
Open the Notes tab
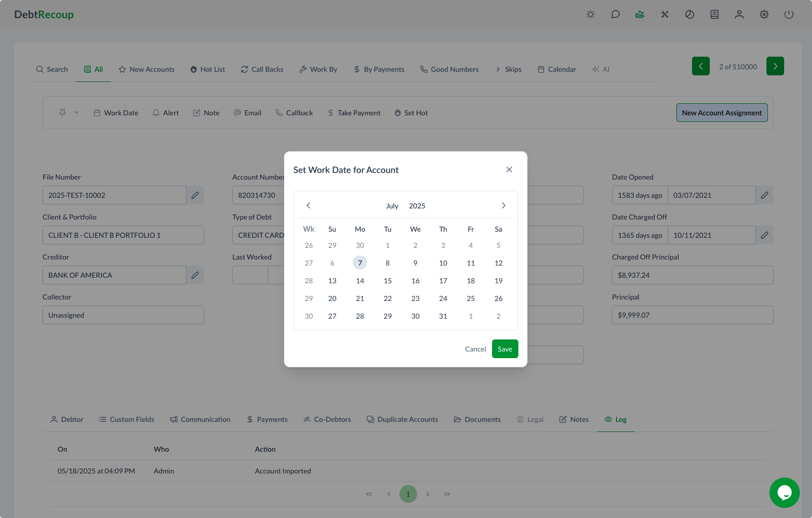(x=574, y=419)
